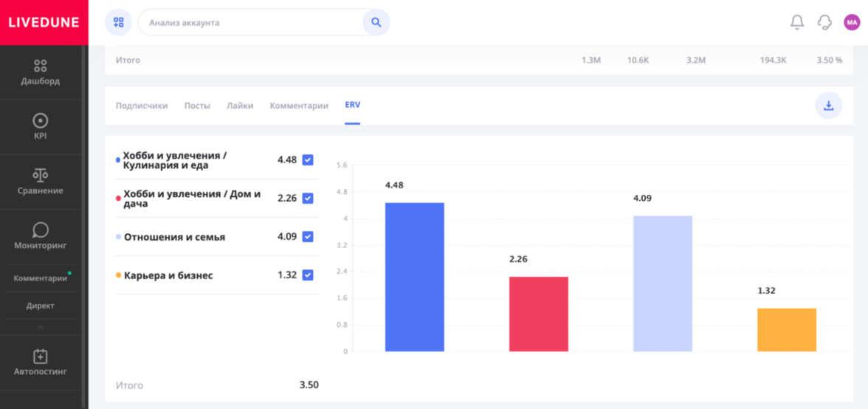The height and width of the screenshot is (409, 868).
Task: Uncheck the Кулинария и еда checkbox
Action: (308, 159)
